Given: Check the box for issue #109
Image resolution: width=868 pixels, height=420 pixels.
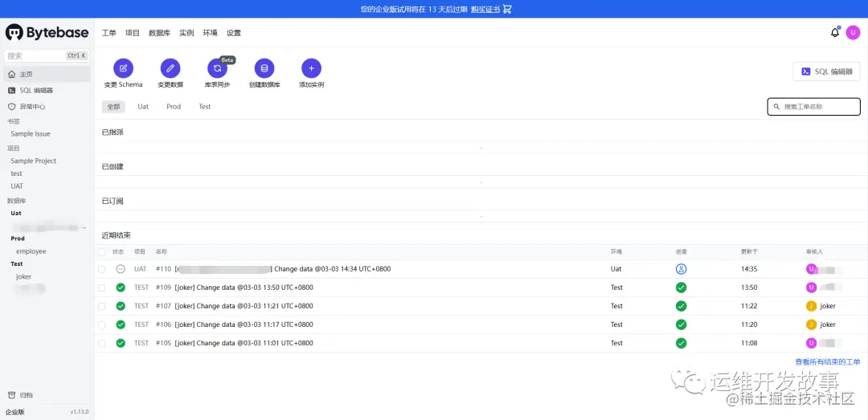Looking at the screenshot, I should [101, 287].
